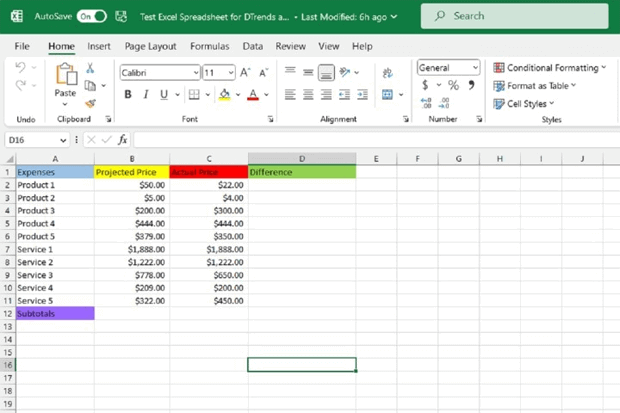Click the Cell Styles button
Viewport: 620px width, 413px height.
tap(527, 104)
